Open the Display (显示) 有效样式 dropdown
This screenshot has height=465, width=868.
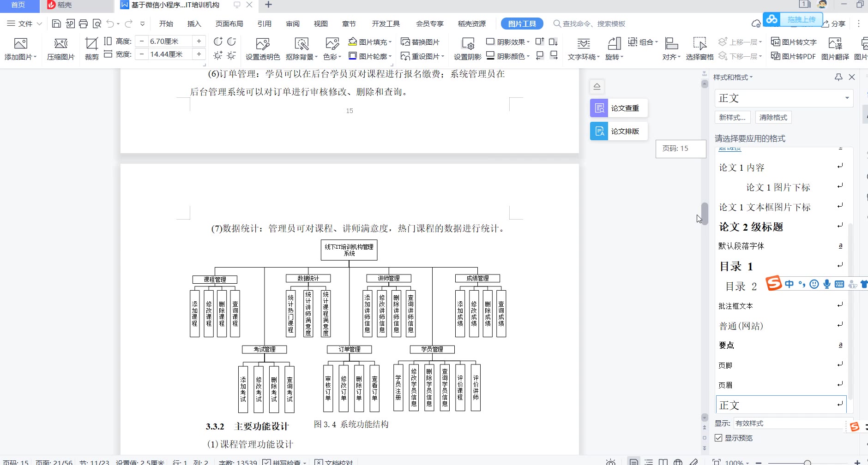(x=790, y=423)
